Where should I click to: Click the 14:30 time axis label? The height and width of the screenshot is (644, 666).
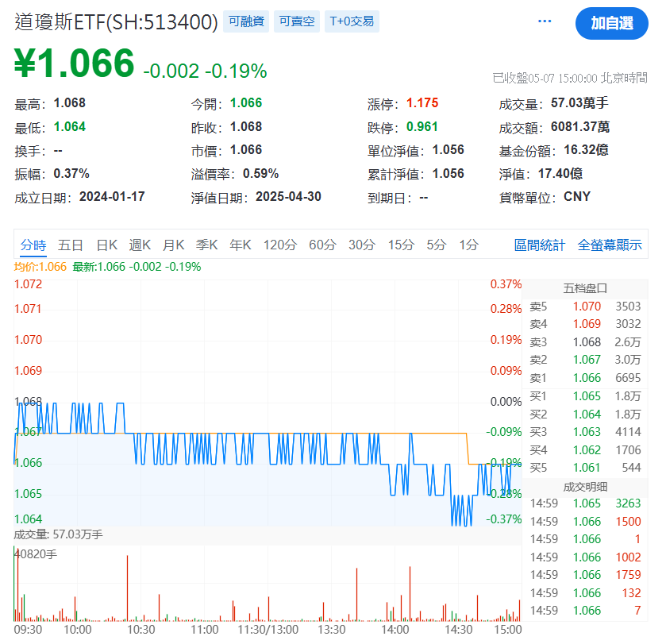pos(458,629)
